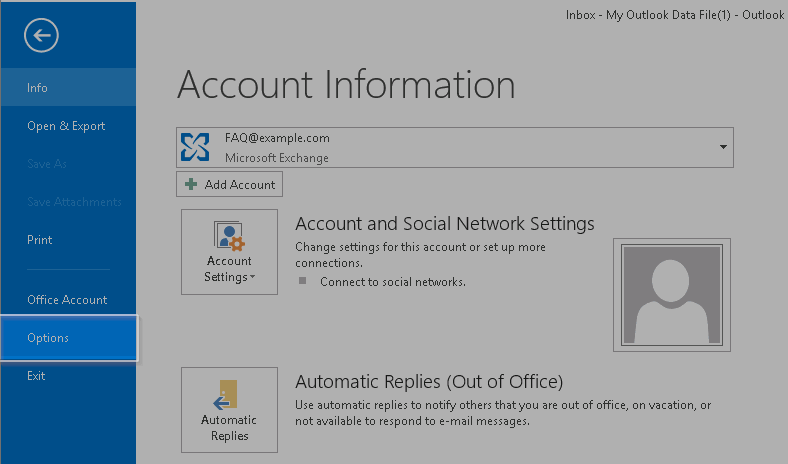Click the green plus Add Account icon
Viewport: 788px width, 464px height.
pyautogui.click(x=191, y=184)
